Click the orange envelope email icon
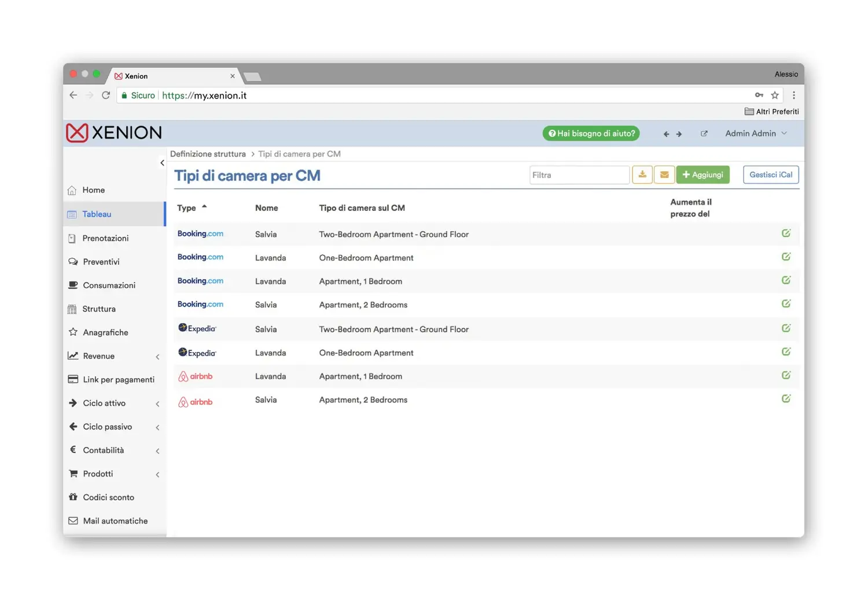The height and width of the screenshot is (601, 868). 664,175
